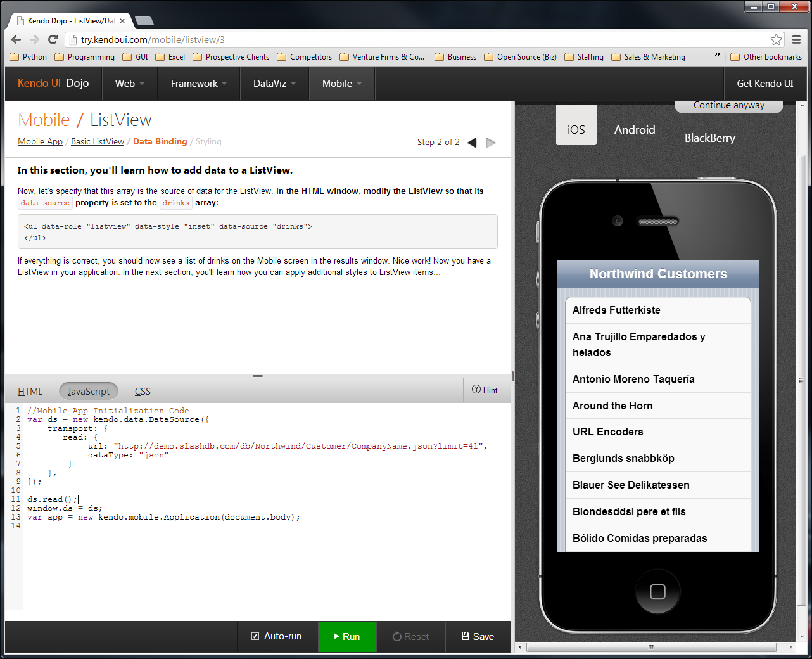This screenshot has height=659, width=812.
Task: Open the Prospective Clients bookmarks folder
Action: point(231,57)
